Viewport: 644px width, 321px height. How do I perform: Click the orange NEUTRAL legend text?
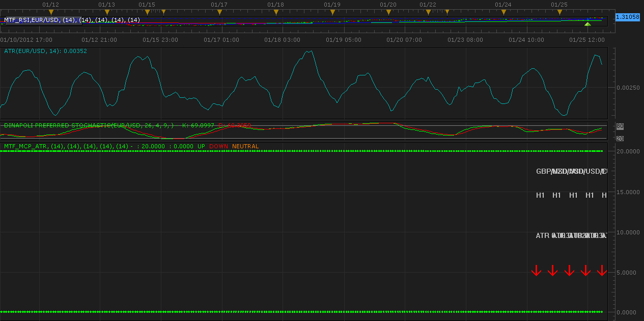[245, 146]
